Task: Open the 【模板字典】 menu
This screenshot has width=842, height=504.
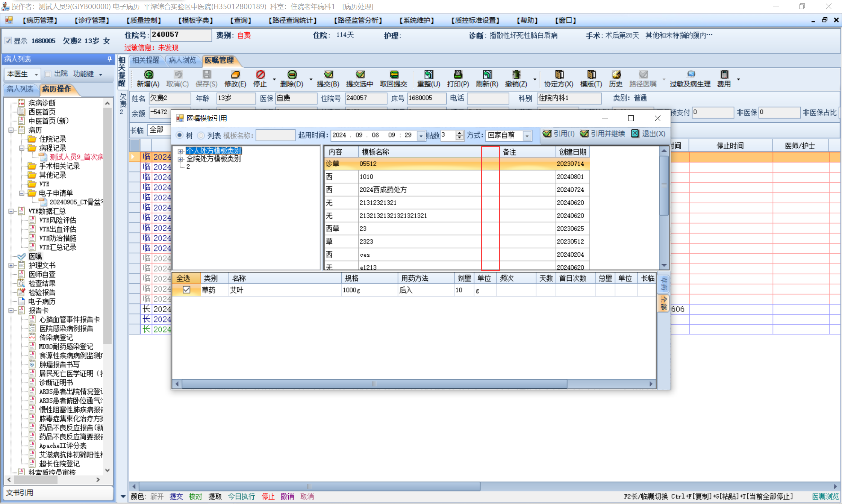Action: [195, 20]
